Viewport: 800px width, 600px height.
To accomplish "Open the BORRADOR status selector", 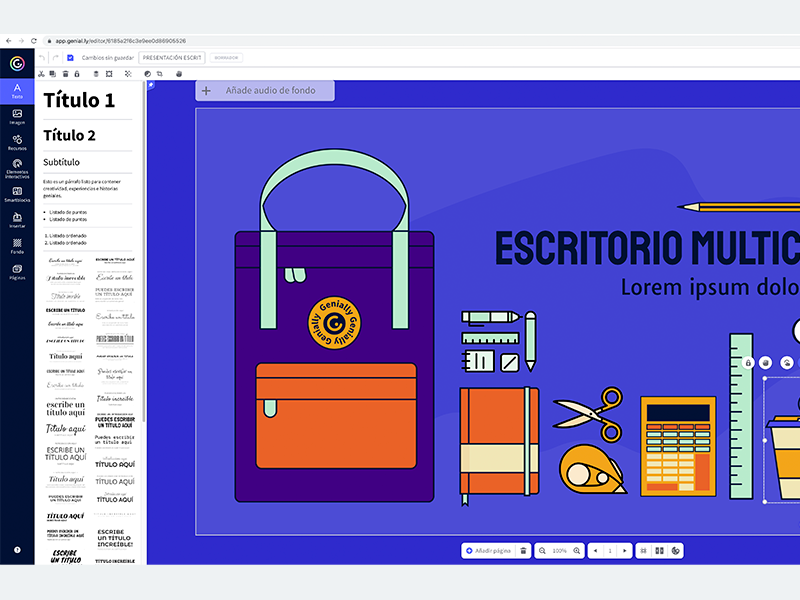I will point(228,57).
